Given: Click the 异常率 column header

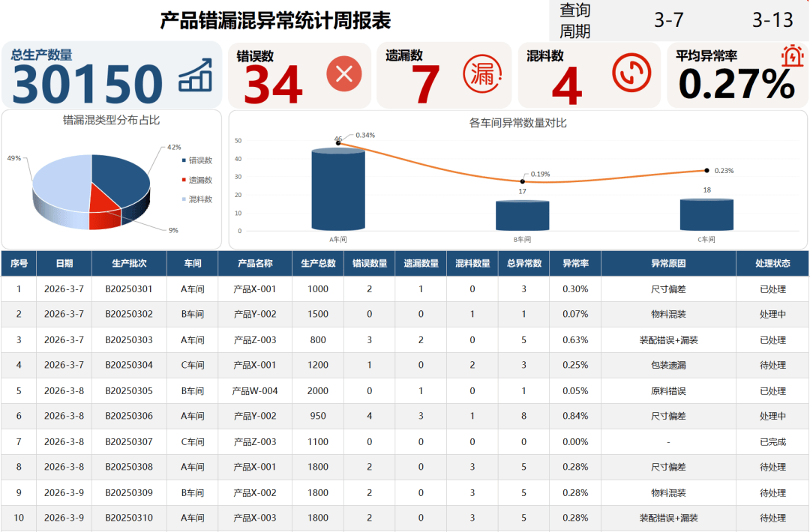Looking at the screenshot, I should [575, 264].
